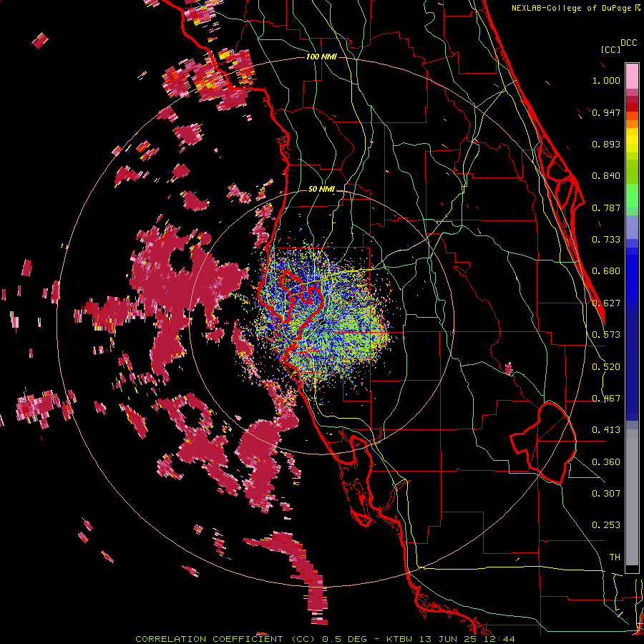Viewport: 644px width, 644px height.
Task: Click the 50 NMI range ring label
Action: point(321,190)
